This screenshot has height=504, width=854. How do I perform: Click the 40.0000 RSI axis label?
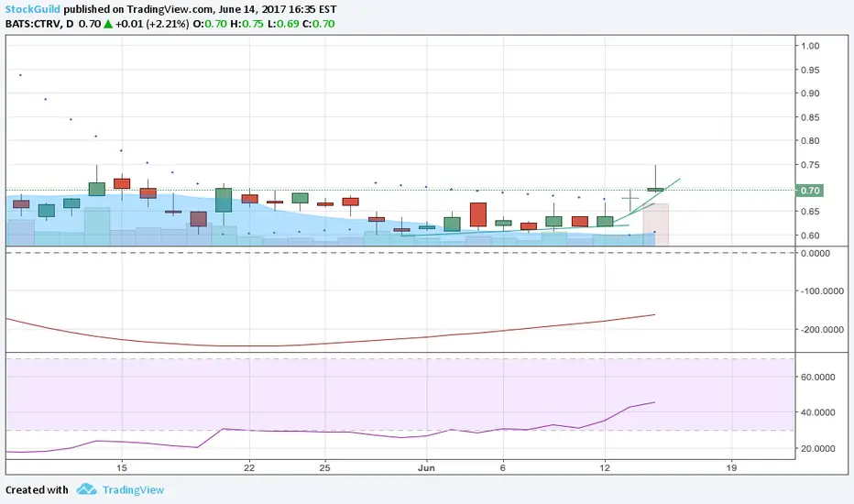(818, 412)
